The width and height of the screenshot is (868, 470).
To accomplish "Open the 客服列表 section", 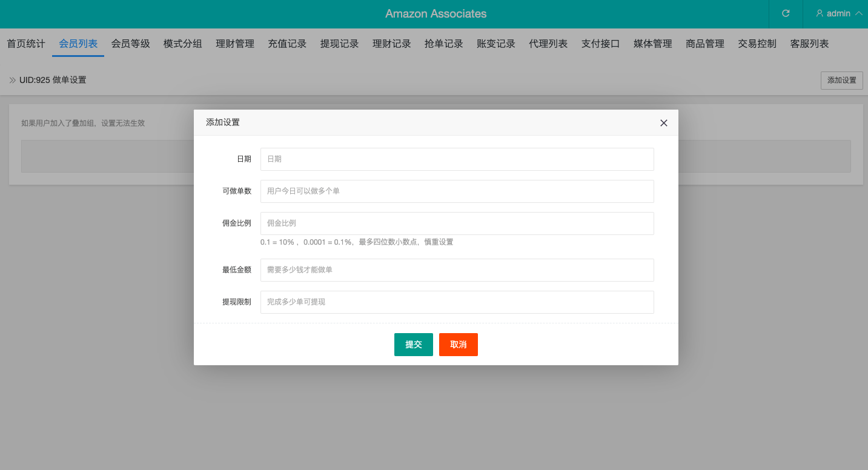I will [x=809, y=43].
